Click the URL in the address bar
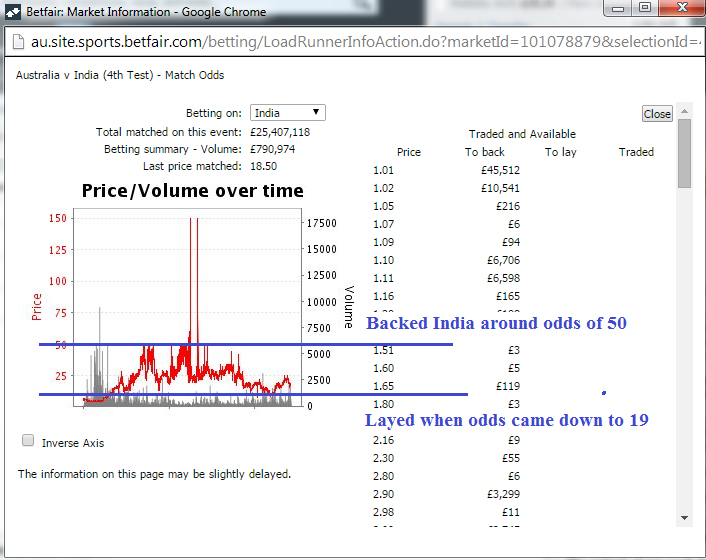706x560 pixels. click(366, 42)
